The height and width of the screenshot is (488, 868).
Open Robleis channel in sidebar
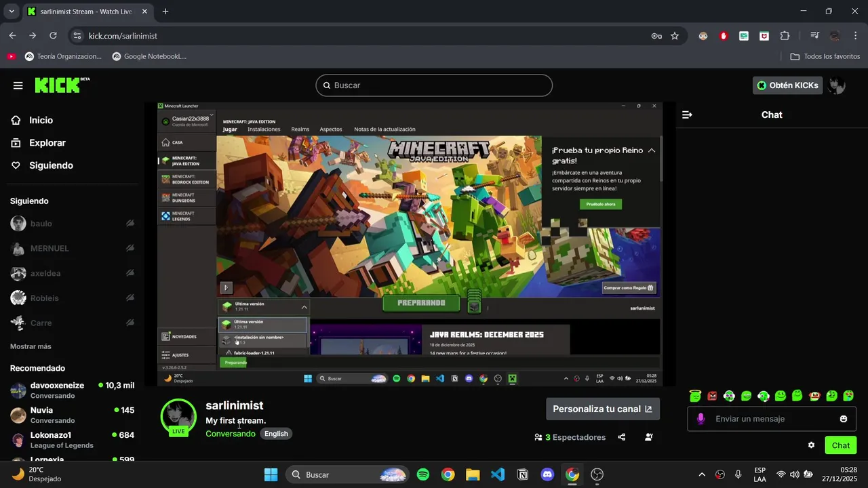tap(72, 298)
